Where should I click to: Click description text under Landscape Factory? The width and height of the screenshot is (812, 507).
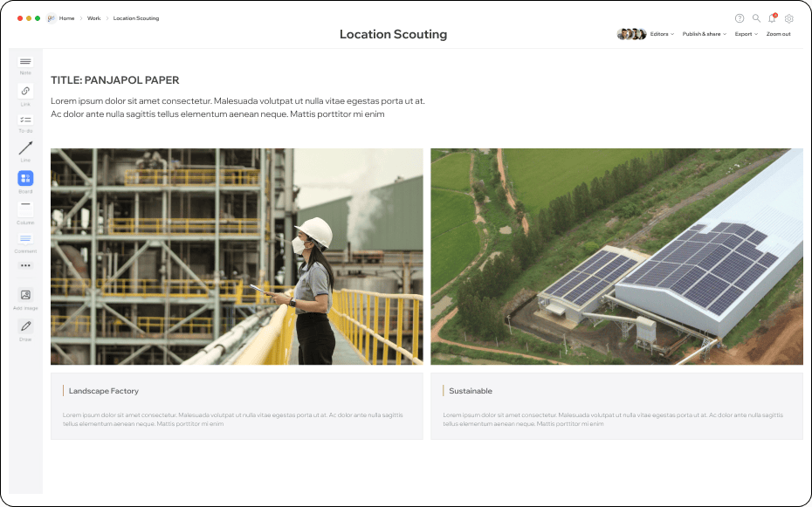pos(233,419)
